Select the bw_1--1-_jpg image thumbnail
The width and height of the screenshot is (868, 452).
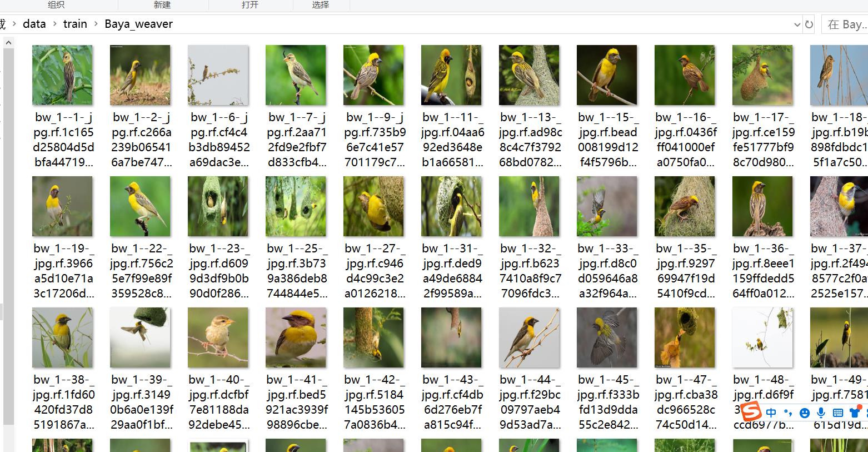point(62,75)
